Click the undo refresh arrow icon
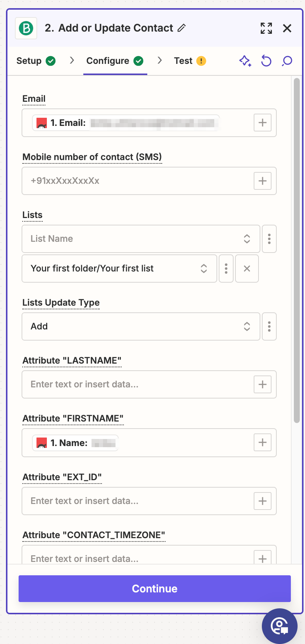This screenshot has width=305, height=644. click(266, 61)
